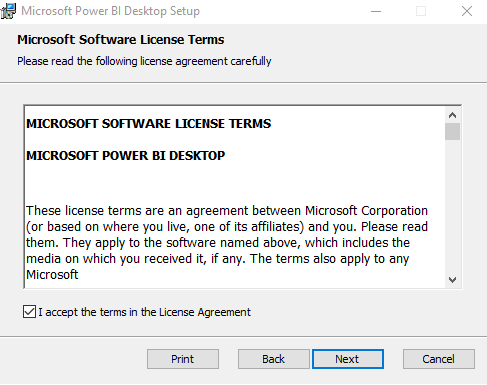Close the setup dialog with the X button

coord(467,11)
